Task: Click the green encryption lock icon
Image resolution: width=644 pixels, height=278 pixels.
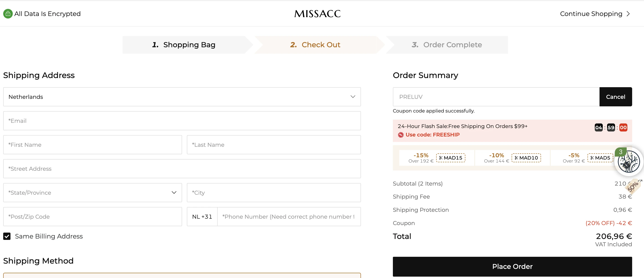Action: [8, 14]
